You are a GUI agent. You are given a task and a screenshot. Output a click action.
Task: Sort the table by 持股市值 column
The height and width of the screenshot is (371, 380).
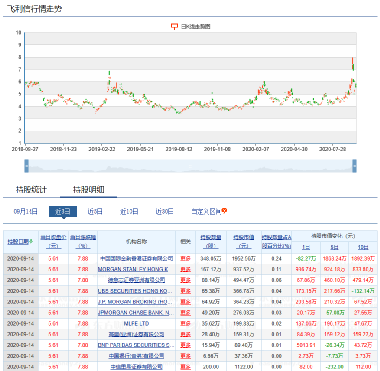[243, 241]
